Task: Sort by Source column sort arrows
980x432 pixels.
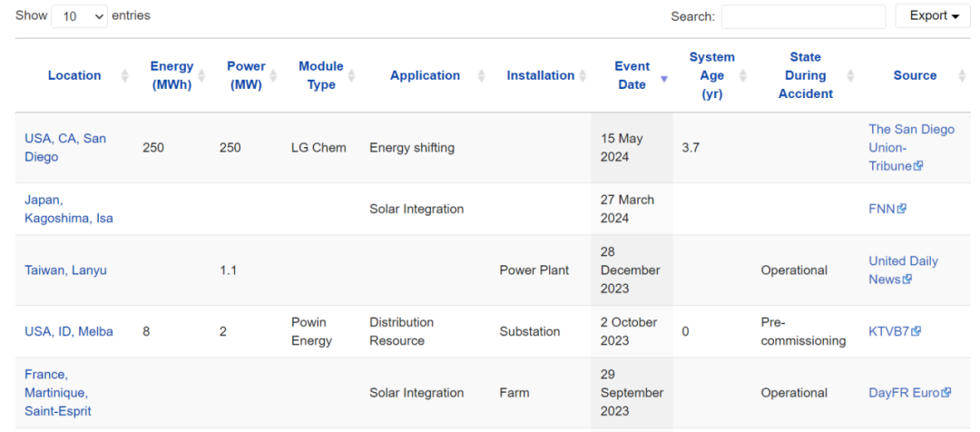Action: [962, 75]
